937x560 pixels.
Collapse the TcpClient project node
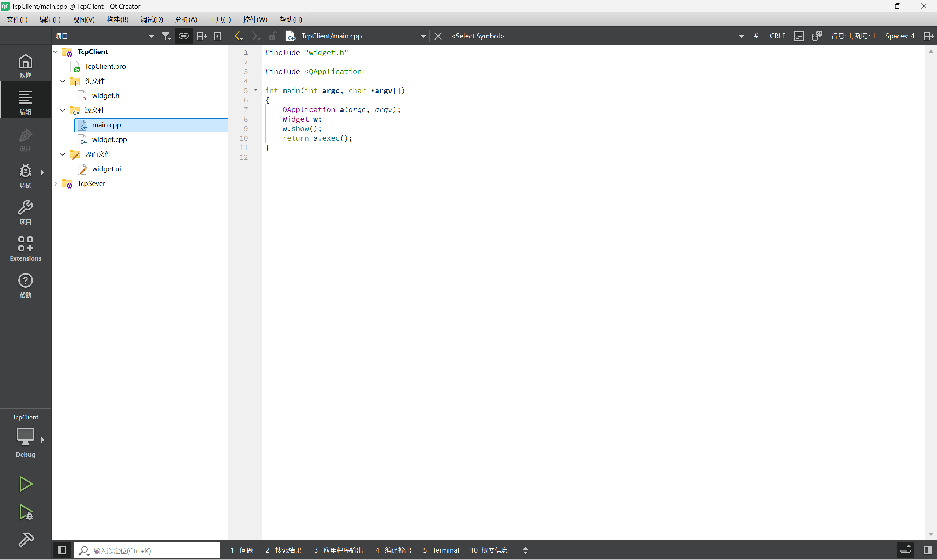56,52
